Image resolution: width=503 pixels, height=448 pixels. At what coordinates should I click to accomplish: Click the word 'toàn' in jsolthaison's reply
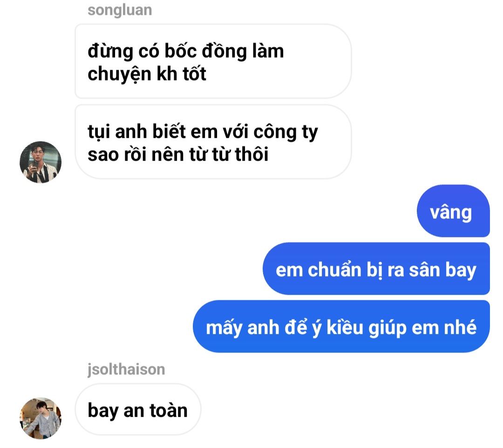pyautogui.click(x=169, y=410)
